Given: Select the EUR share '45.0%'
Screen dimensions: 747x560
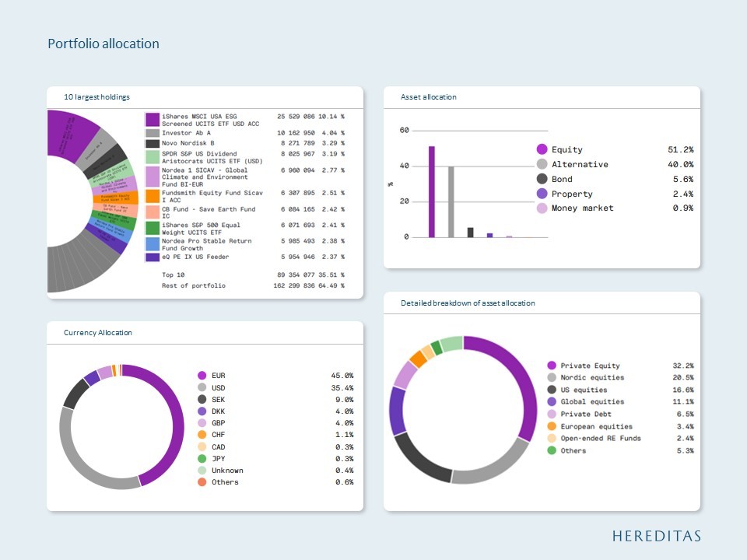Looking at the screenshot, I should (x=342, y=376).
